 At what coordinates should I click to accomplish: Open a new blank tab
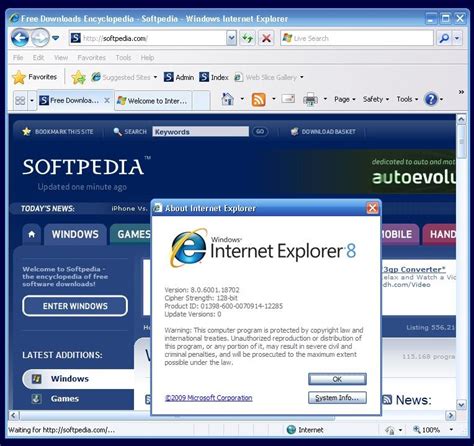pos(201,100)
